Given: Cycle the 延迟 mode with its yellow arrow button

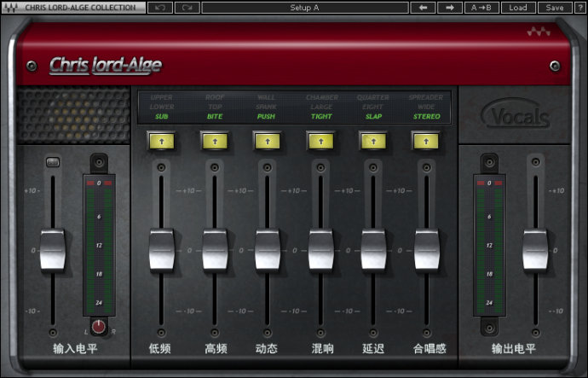Looking at the screenshot, I should (373, 142).
